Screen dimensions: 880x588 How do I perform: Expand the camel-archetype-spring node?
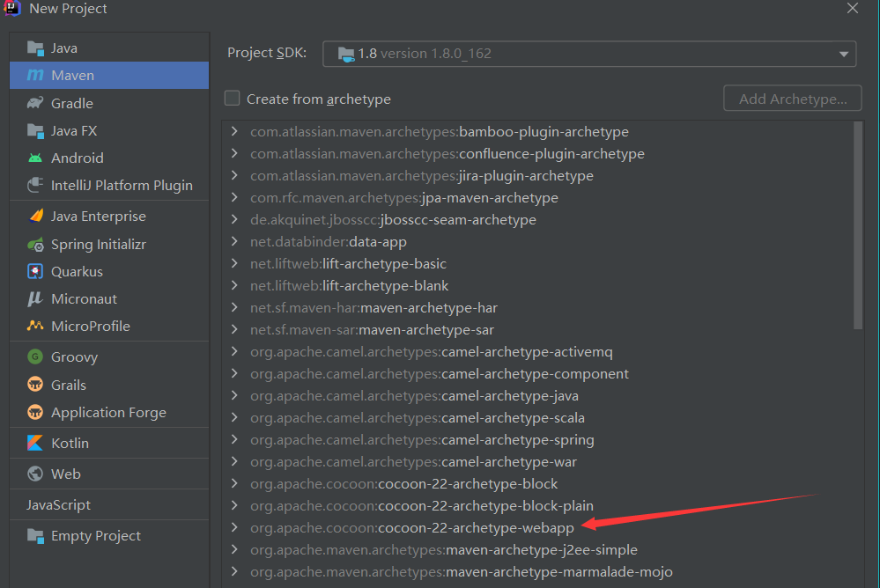pyautogui.click(x=234, y=439)
